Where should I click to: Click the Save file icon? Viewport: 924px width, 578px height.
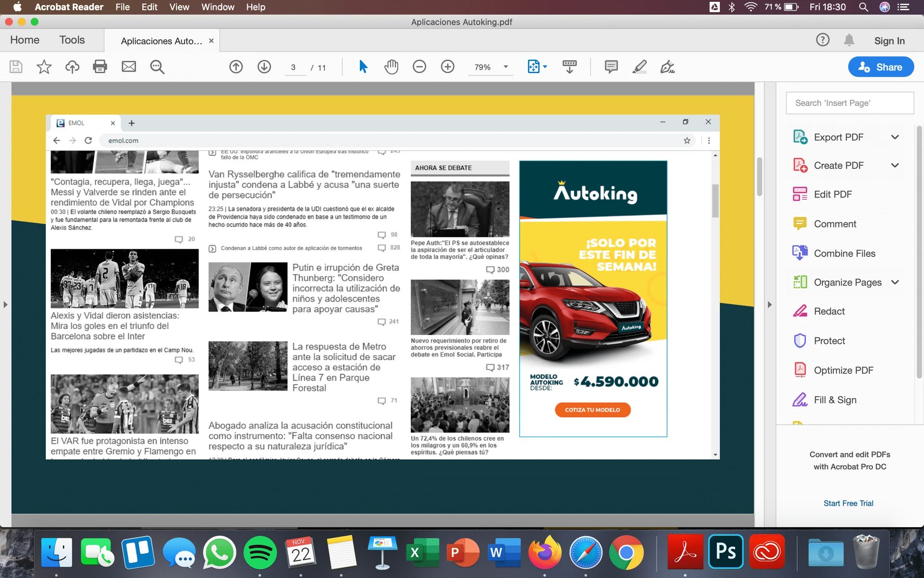click(x=16, y=67)
